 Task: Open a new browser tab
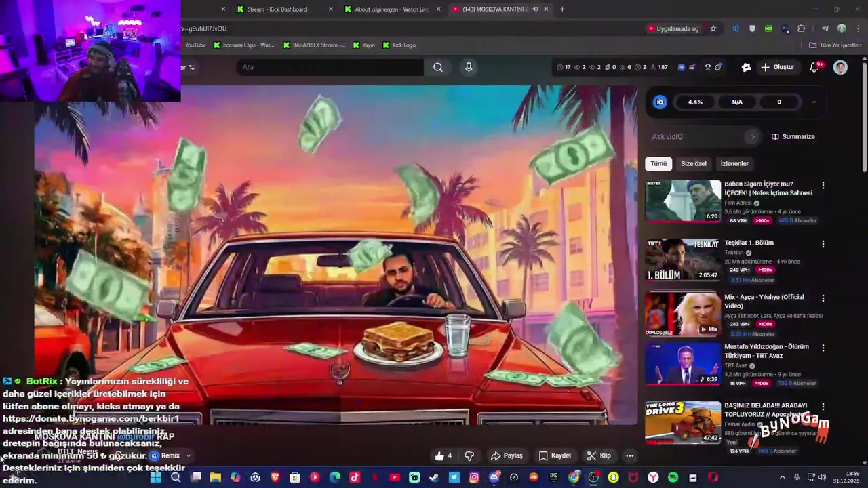[x=562, y=9]
